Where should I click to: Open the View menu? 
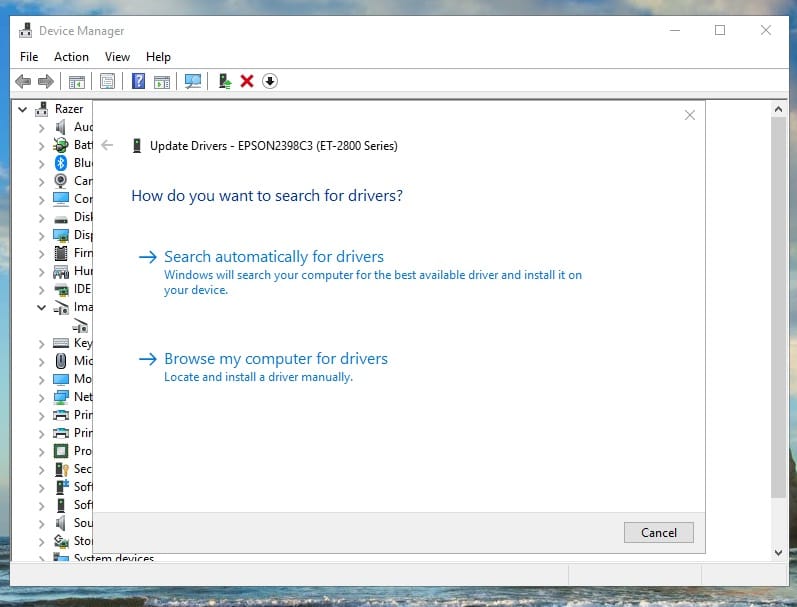click(117, 57)
